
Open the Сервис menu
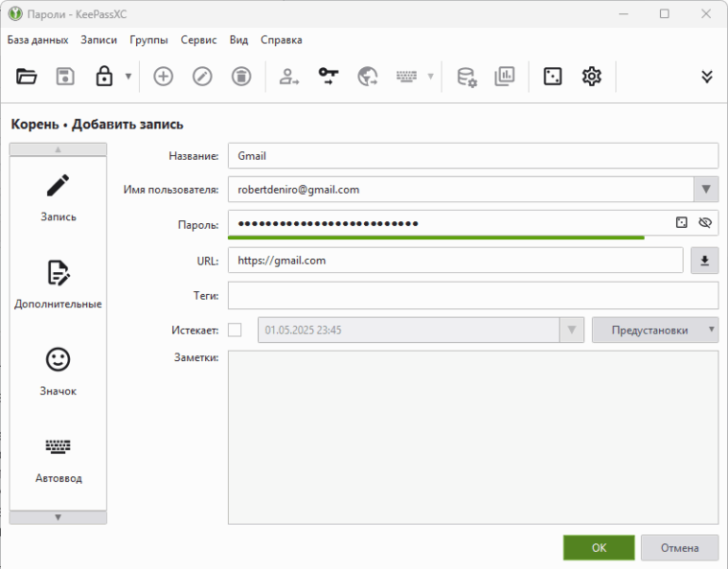coord(198,40)
